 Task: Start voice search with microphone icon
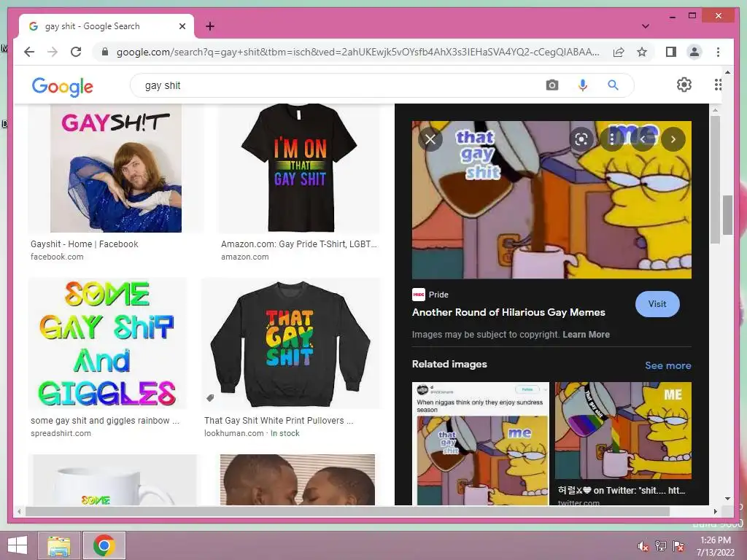[x=583, y=85]
